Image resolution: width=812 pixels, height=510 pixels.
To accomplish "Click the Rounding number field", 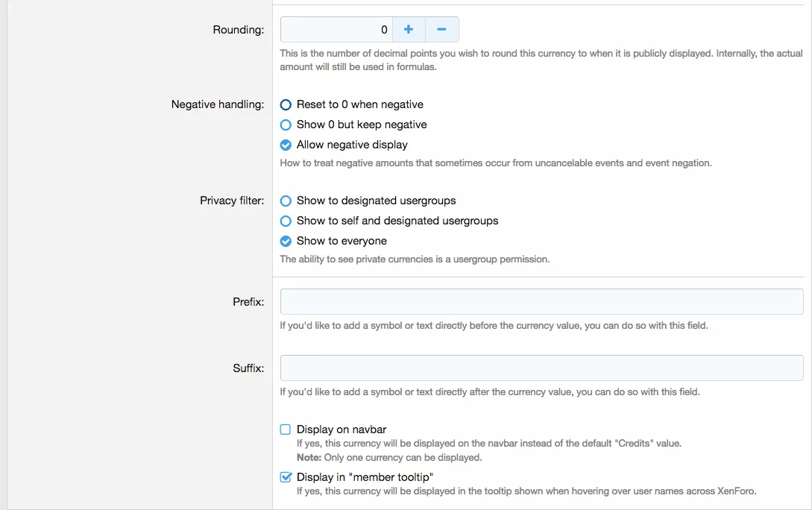I will 336,30.
